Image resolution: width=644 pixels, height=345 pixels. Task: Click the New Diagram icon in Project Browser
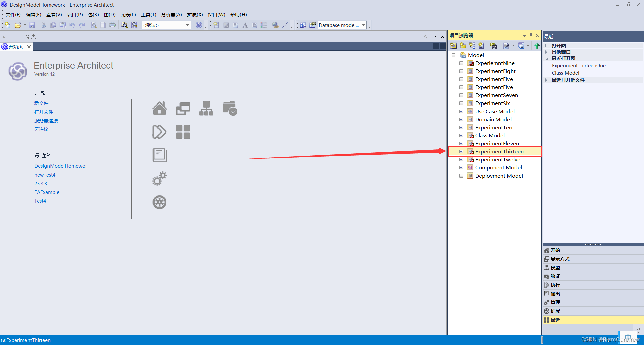[472, 46]
